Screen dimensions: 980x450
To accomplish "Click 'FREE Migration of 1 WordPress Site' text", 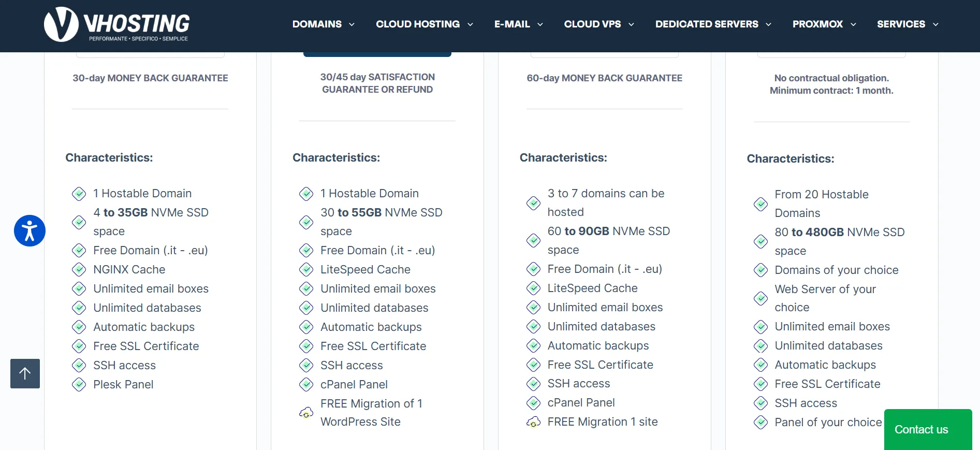I will [372, 413].
